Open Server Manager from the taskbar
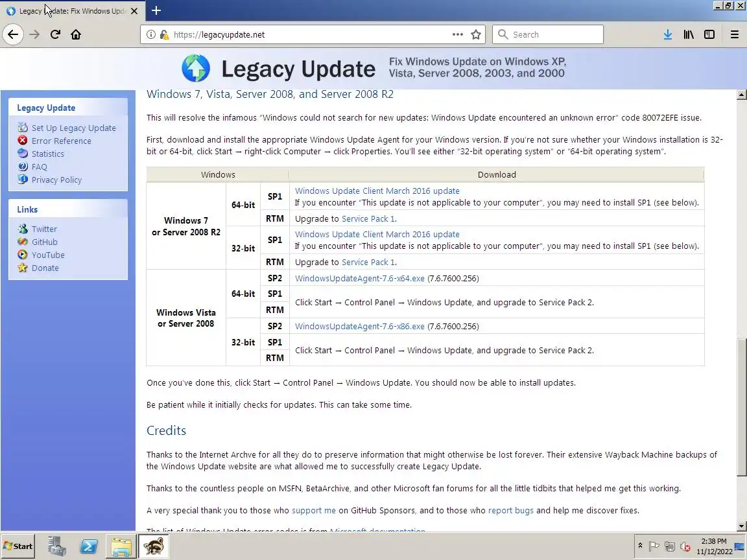 tap(56, 546)
